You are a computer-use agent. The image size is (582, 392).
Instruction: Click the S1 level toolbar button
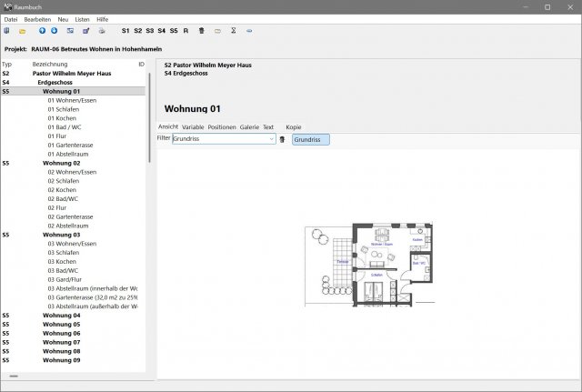(125, 31)
